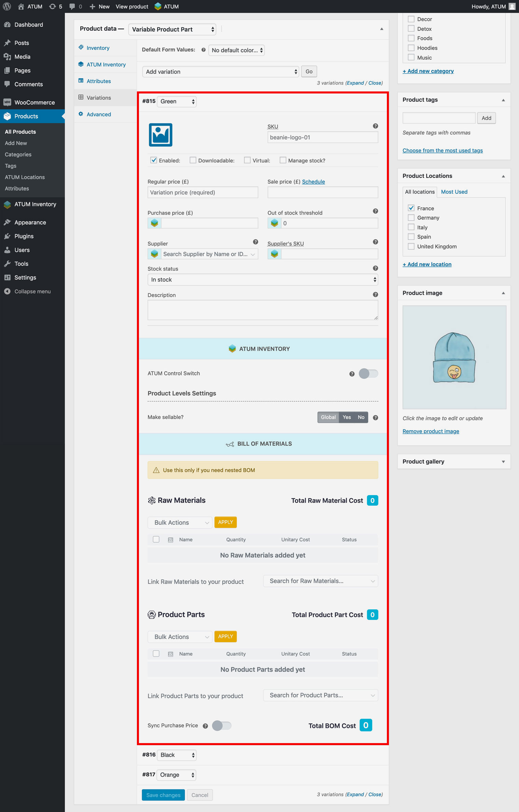Open the comments bubble in admin bar
The image size is (519, 812).
(x=75, y=6)
